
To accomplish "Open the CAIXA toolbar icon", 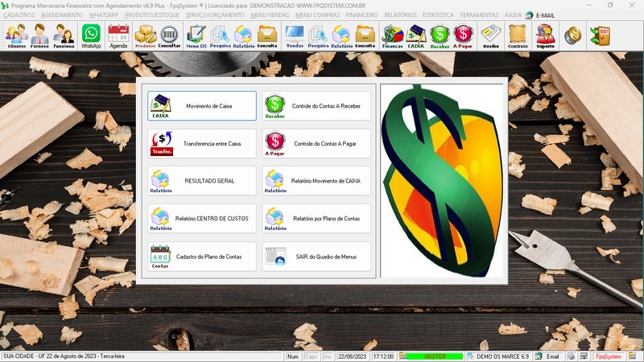I will click(415, 36).
